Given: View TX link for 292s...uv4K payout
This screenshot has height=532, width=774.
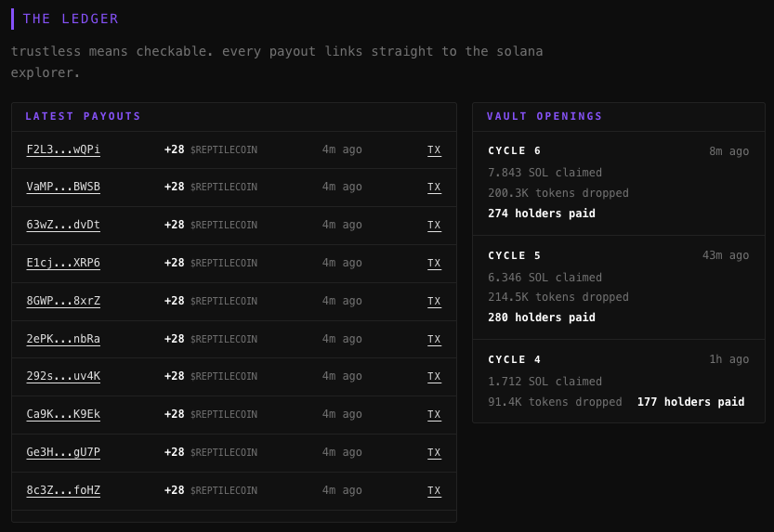Looking at the screenshot, I should (434, 377).
